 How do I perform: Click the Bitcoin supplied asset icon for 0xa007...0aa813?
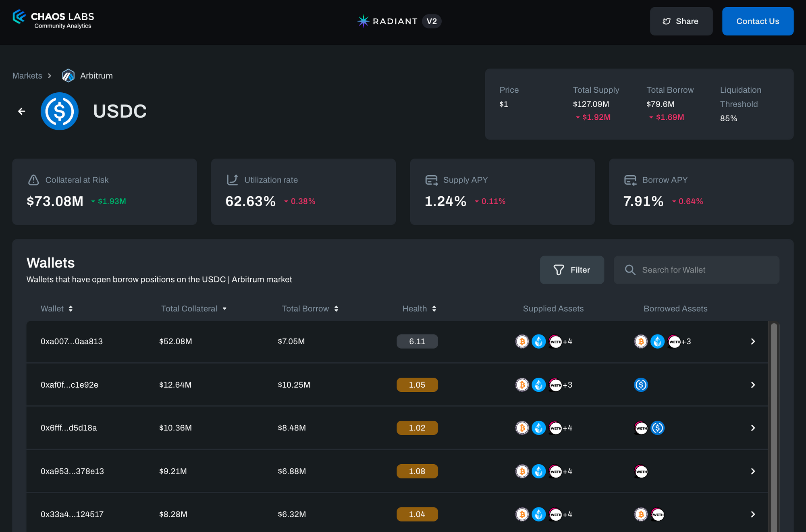[522, 341]
